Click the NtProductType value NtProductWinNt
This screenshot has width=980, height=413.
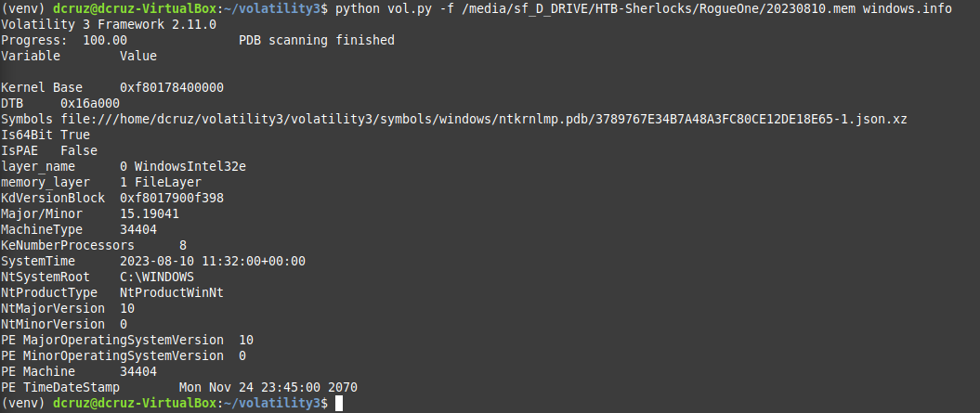[x=172, y=293]
